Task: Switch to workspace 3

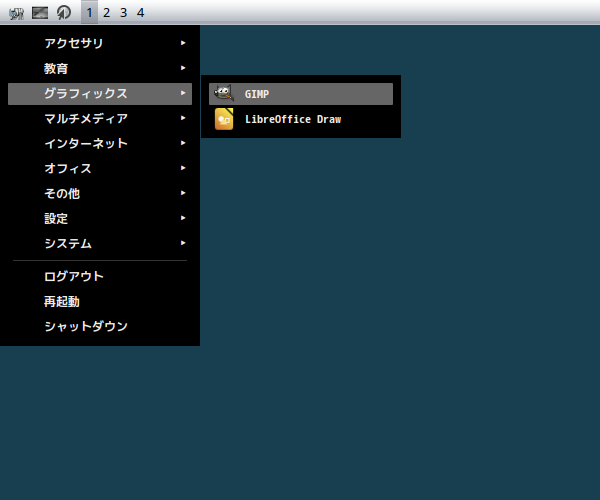Action: click(123, 13)
